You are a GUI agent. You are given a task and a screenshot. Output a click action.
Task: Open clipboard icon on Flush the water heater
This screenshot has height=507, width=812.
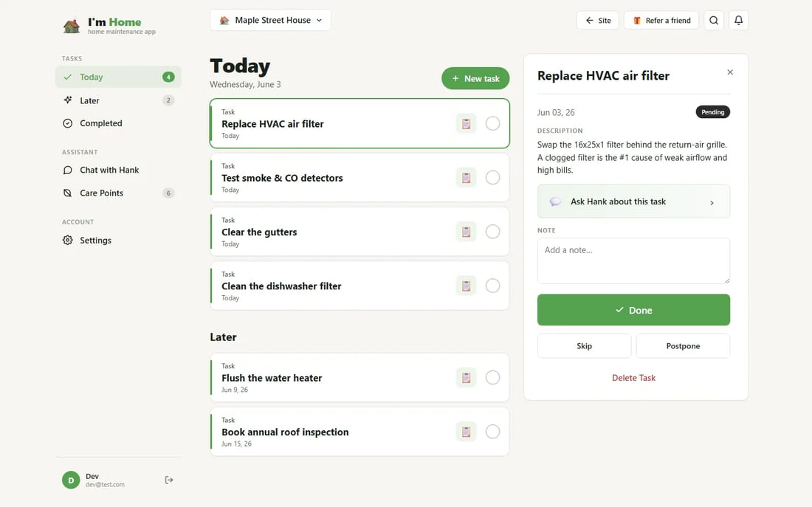466,378
